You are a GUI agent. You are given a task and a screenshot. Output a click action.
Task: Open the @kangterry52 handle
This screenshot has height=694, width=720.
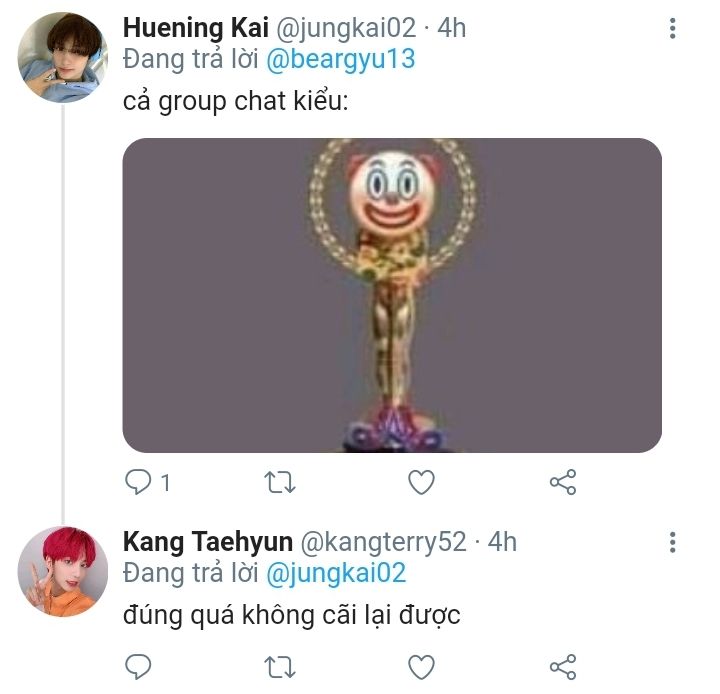pos(383,542)
